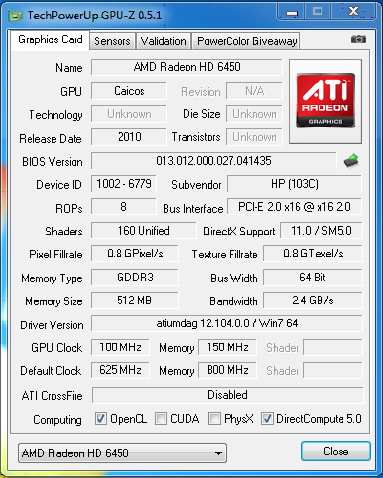Switch to the Sensors tab

112,41
